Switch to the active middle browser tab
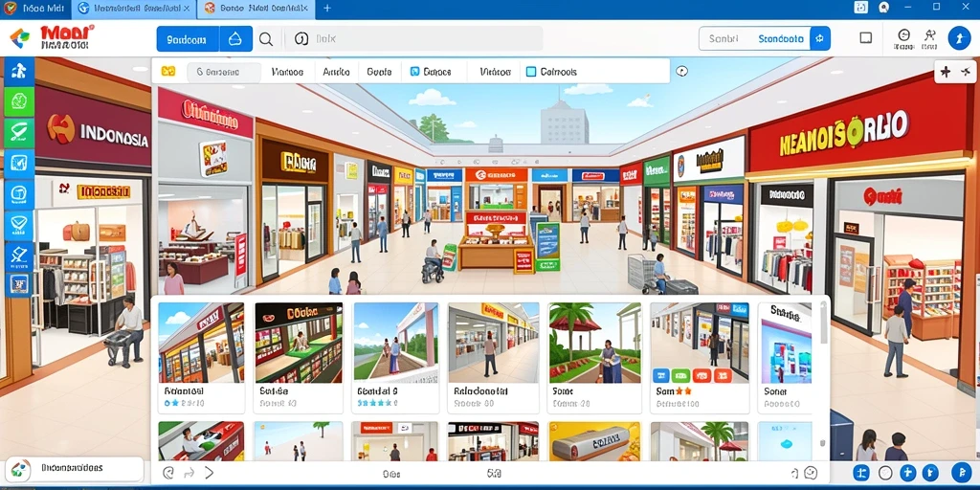The width and height of the screenshot is (980, 490). click(134, 9)
